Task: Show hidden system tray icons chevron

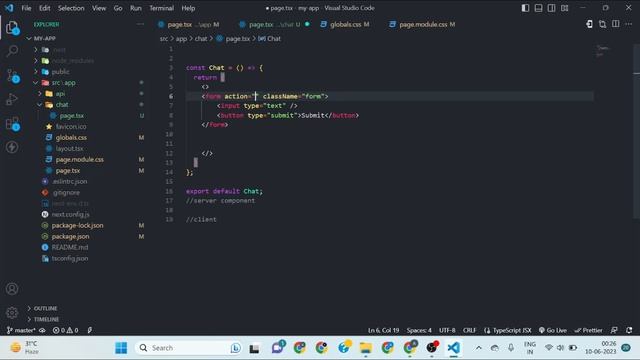Action: [478, 348]
